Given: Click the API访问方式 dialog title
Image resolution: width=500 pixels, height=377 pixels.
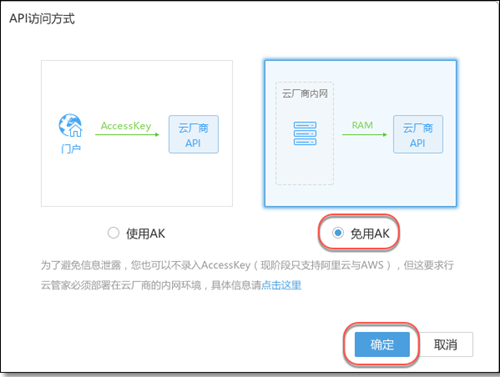Looking at the screenshot, I should 42,19.
